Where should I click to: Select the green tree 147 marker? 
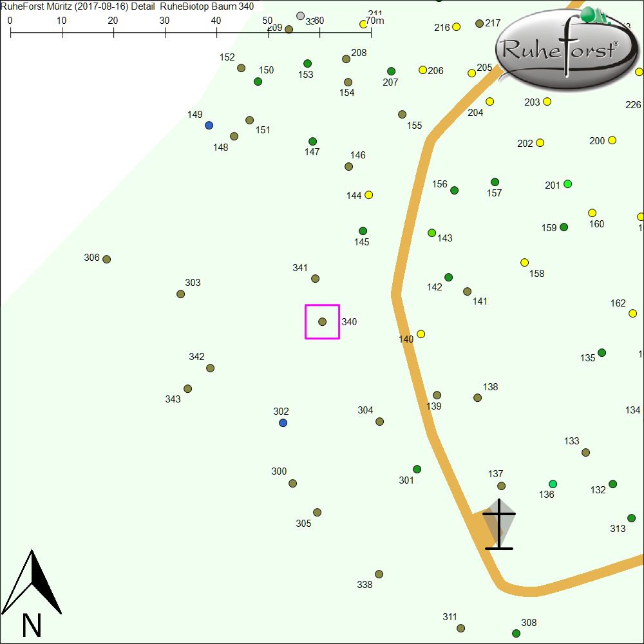point(313,142)
